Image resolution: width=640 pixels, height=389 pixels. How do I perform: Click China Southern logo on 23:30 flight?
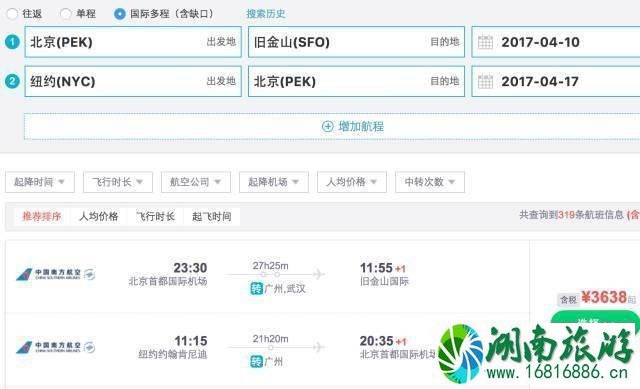pos(56,274)
